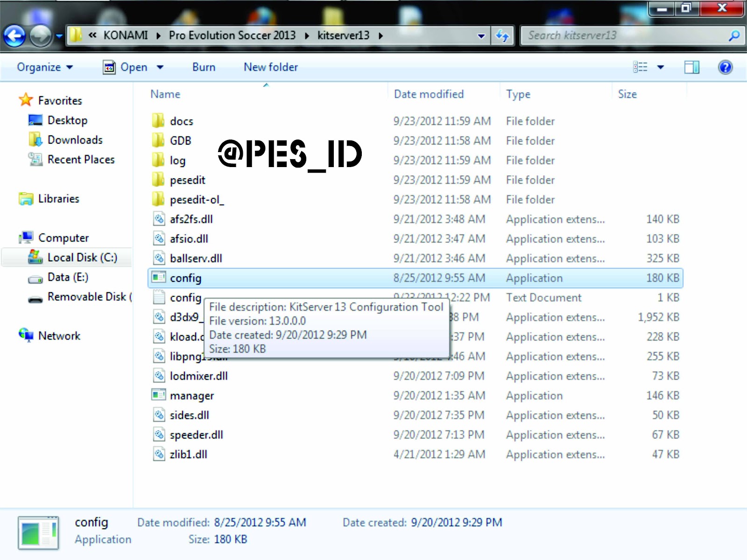The height and width of the screenshot is (560, 747).
Task: Click Burn in the toolbar
Action: (204, 67)
